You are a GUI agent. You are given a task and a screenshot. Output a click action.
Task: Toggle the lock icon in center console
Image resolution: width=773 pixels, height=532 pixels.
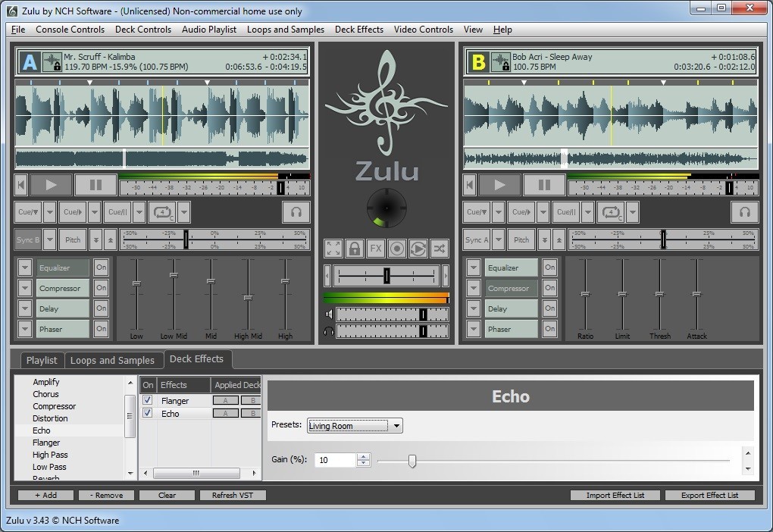[x=355, y=248]
